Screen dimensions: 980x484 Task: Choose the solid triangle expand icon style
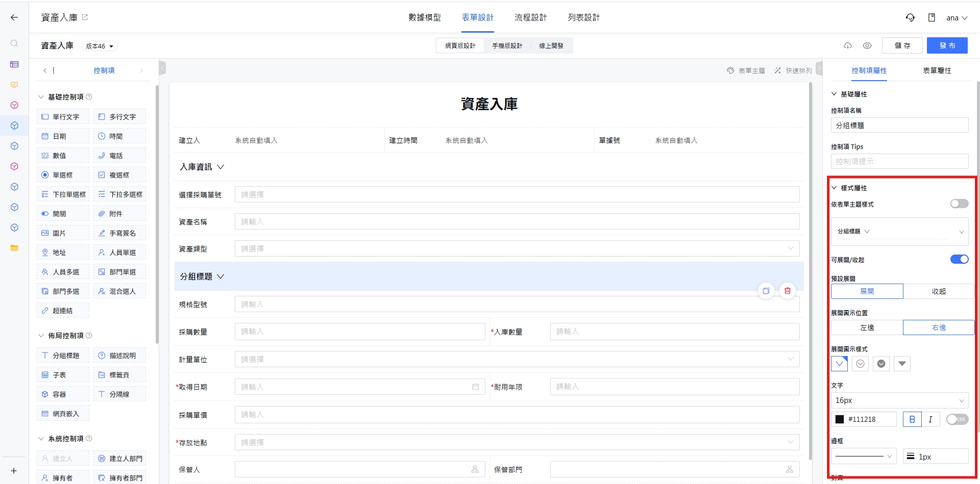pyautogui.click(x=902, y=364)
